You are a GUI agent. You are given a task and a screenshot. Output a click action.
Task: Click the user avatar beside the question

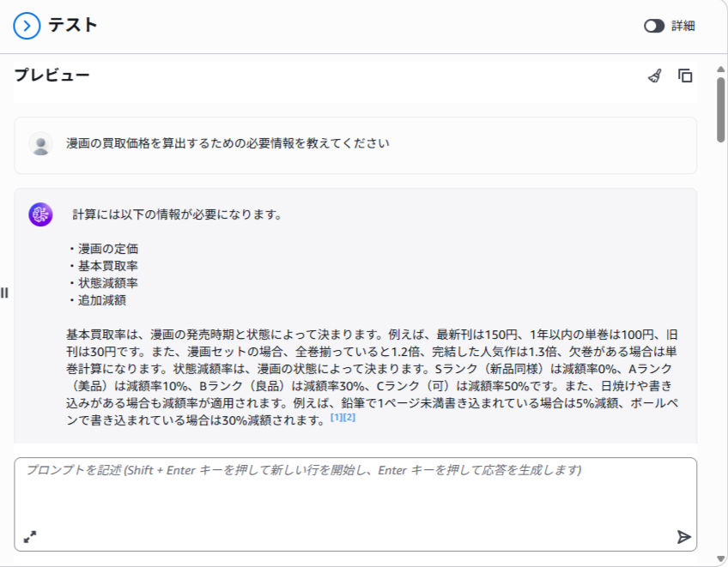[40, 144]
